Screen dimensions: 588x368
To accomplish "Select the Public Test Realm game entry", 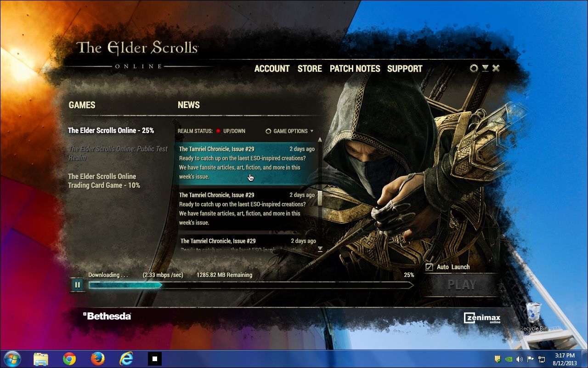I will click(x=118, y=153).
